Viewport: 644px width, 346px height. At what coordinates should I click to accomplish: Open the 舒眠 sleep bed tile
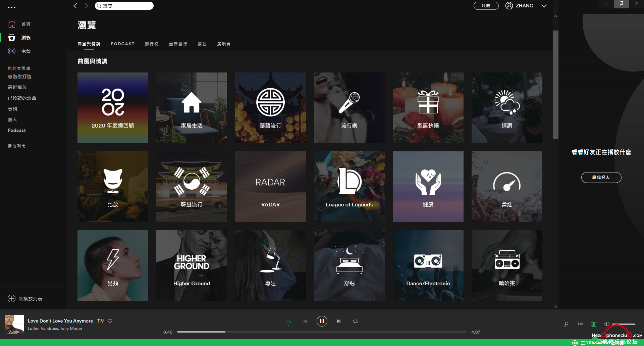point(349,265)
